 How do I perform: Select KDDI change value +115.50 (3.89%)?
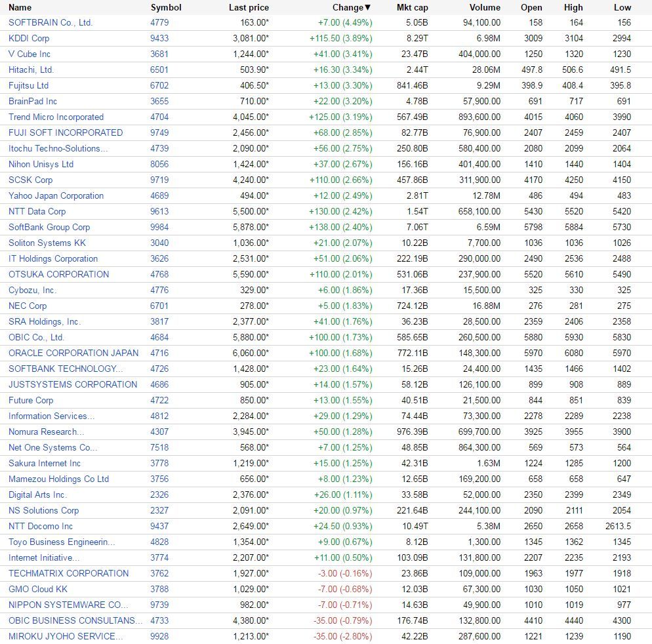point(340,38)
